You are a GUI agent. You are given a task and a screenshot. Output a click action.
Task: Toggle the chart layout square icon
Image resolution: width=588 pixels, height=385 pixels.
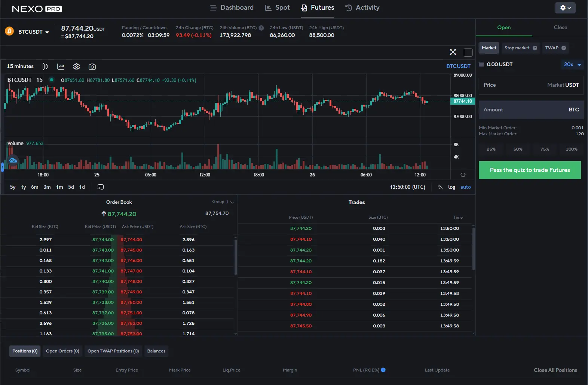[x=468, y=52]
